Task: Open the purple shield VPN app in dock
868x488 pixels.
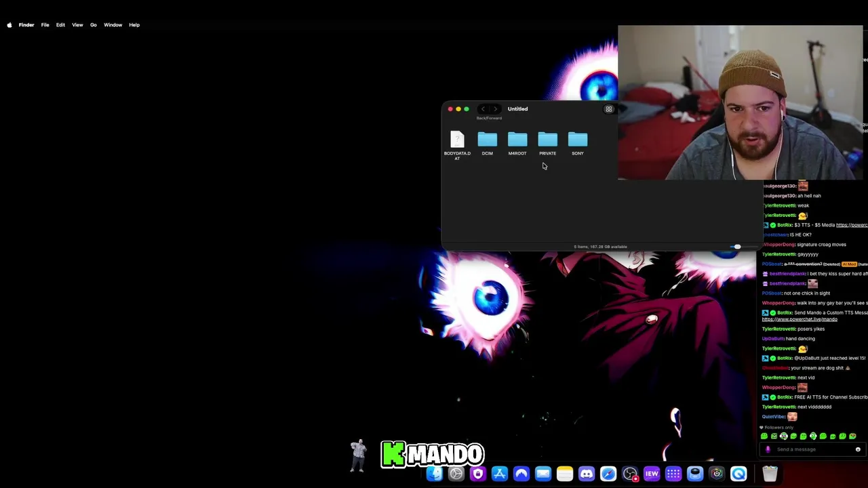Action: [x=478, y=474]
